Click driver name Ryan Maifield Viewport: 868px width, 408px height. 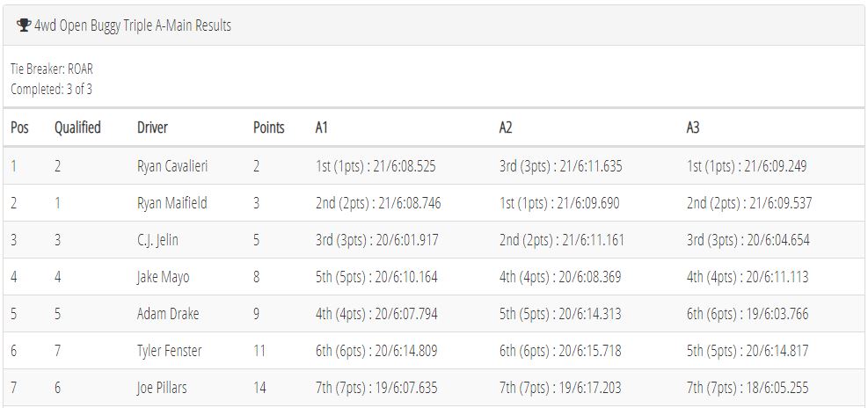[x=171, y=203]
